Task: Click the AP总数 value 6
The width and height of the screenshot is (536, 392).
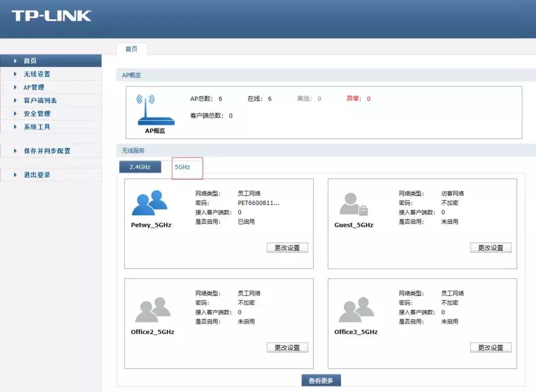Action: coord(220,99)
